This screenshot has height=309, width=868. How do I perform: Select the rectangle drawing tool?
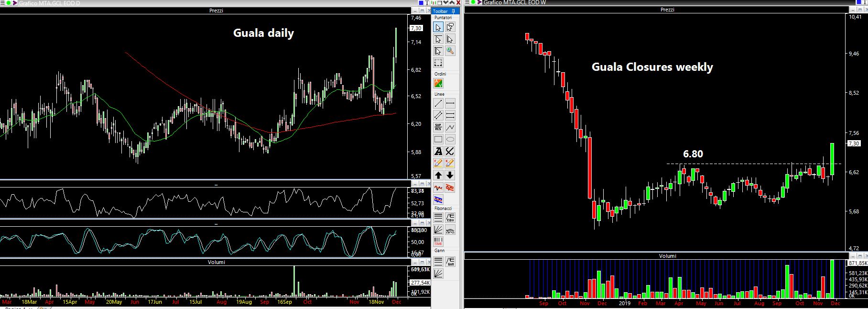coord(438,140)
